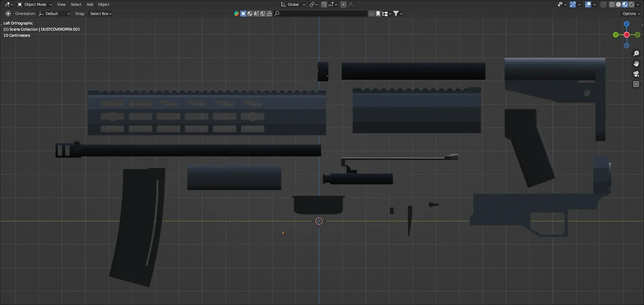Click the negative Z axis circle on the gizmo

[x=626, y=46]
